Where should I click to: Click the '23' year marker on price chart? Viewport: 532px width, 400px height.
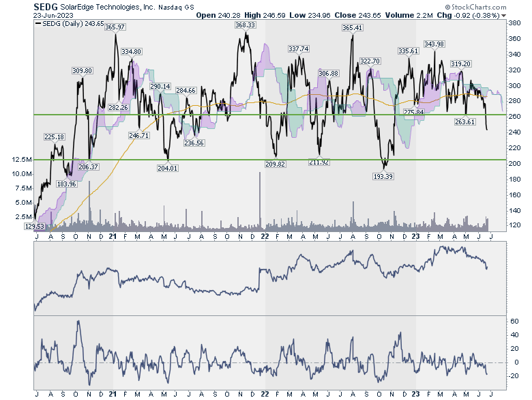coord(415,236)
